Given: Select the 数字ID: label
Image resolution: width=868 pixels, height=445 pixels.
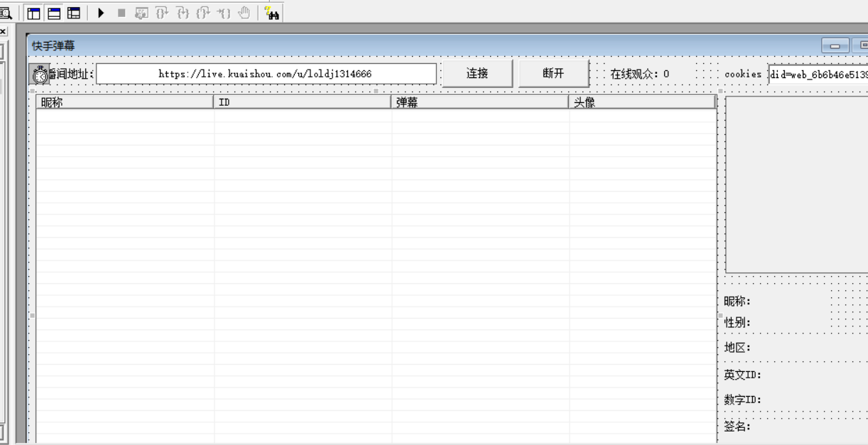Looking at the screenshot, I should click(743, 400).
